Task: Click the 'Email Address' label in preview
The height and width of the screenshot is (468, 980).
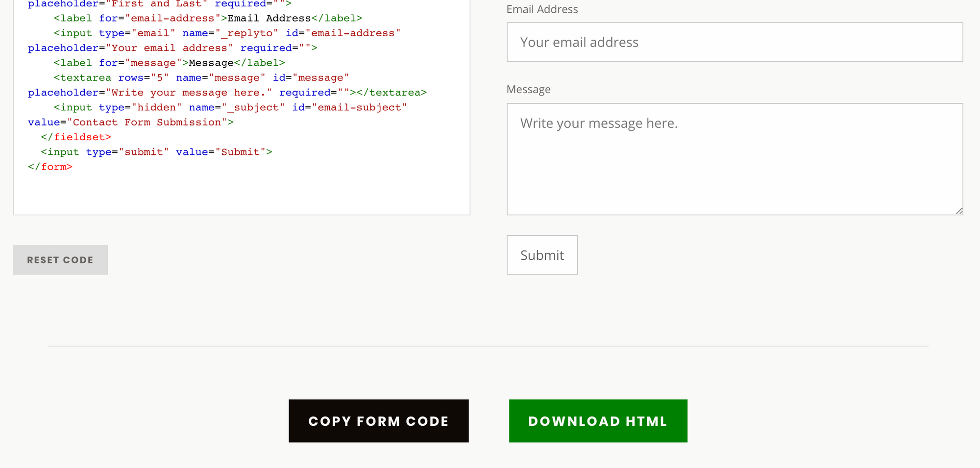Action: point(542,9)
